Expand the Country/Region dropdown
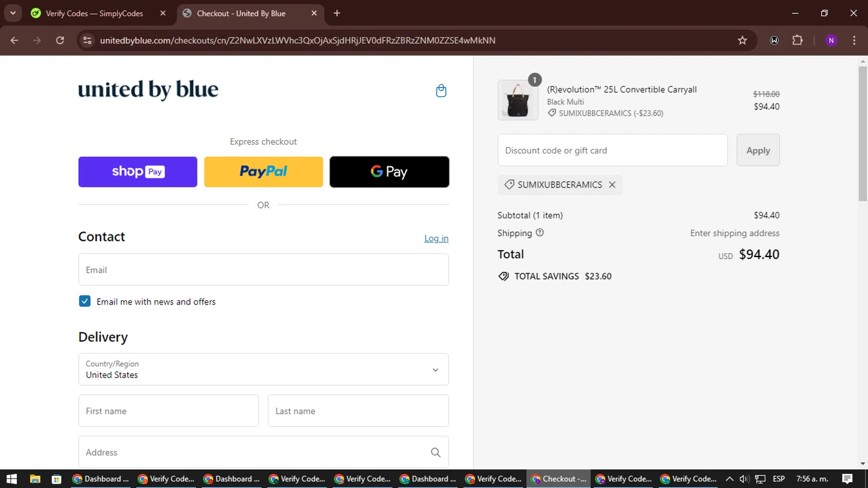Image resolution: width=868 pixels, height=488 pixels. click(263, 369)
